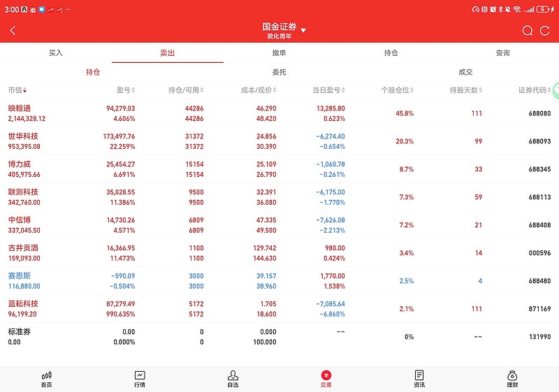Open the 交易 trade icon
Viewport: 559px width, 392px height.
click(x=326, y=379)
